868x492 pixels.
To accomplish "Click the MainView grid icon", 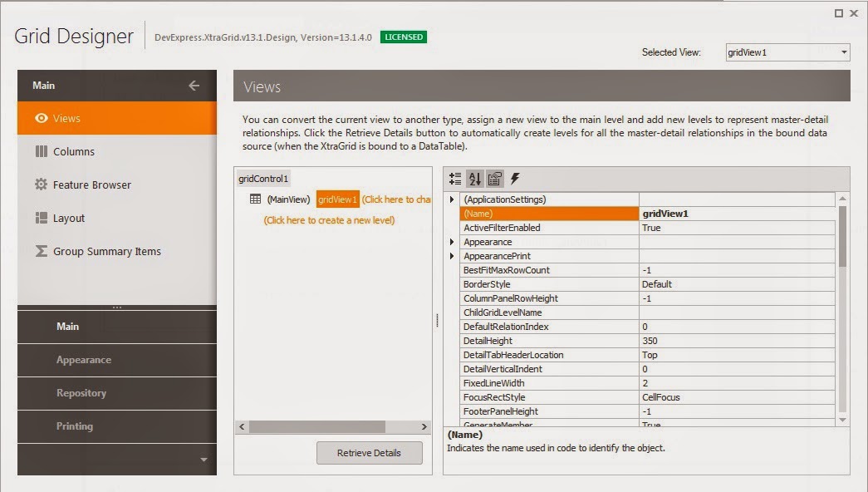I will pyautogui.click(x=255, y=199).
